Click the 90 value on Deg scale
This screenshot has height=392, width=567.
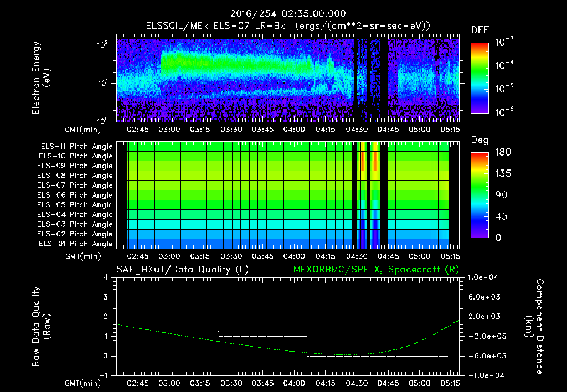click(x=501, y=195)
